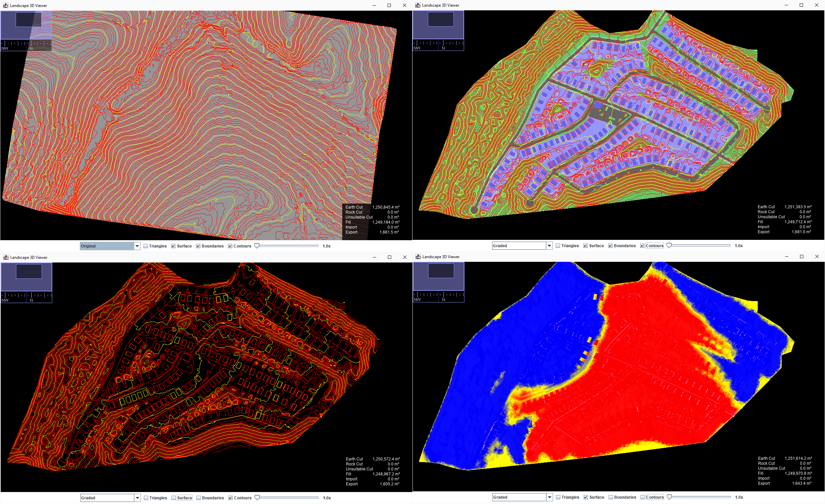This screenshot has width=825, height=504.
Task: Open the Original surface dropdown
Action: [x=137, y=246]
